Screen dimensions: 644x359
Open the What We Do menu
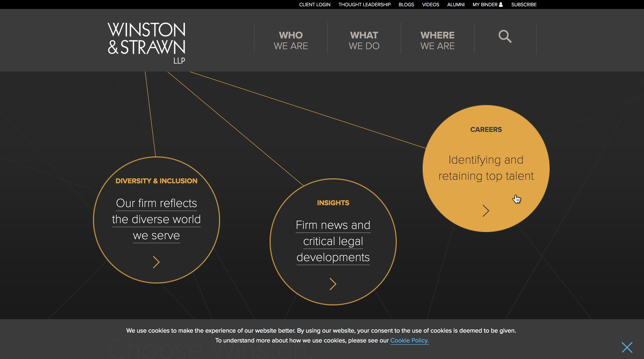coord(364,40)
